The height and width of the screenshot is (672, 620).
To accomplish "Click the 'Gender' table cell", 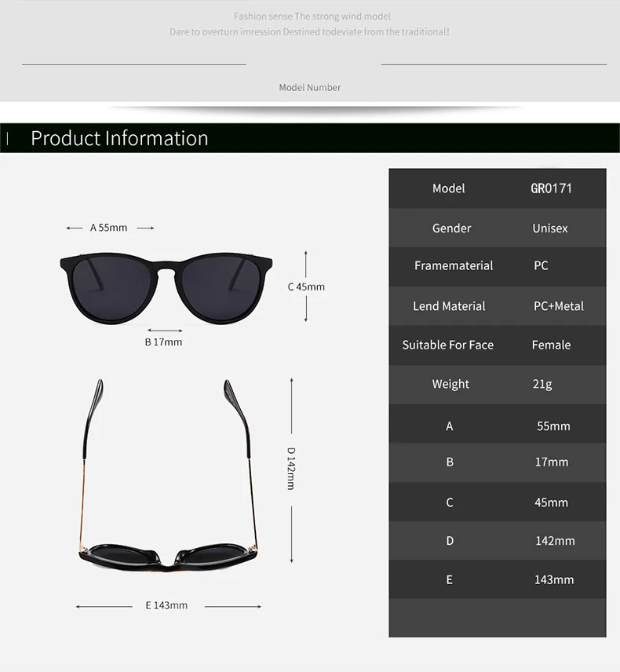I will coord(451,228).
